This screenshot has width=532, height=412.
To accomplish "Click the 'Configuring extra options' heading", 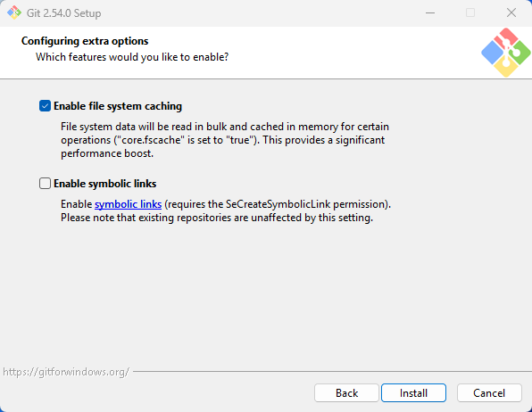I will tap(85, 41).
